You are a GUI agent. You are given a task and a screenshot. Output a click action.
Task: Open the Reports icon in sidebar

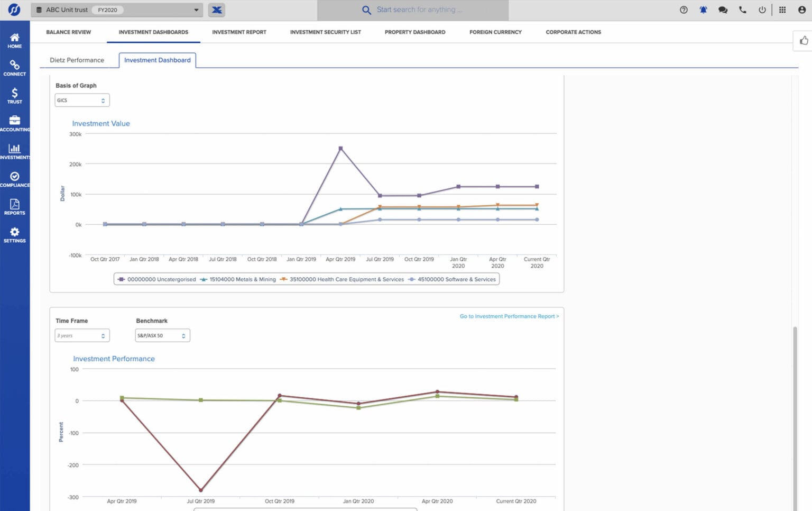(x=14, y=206)
